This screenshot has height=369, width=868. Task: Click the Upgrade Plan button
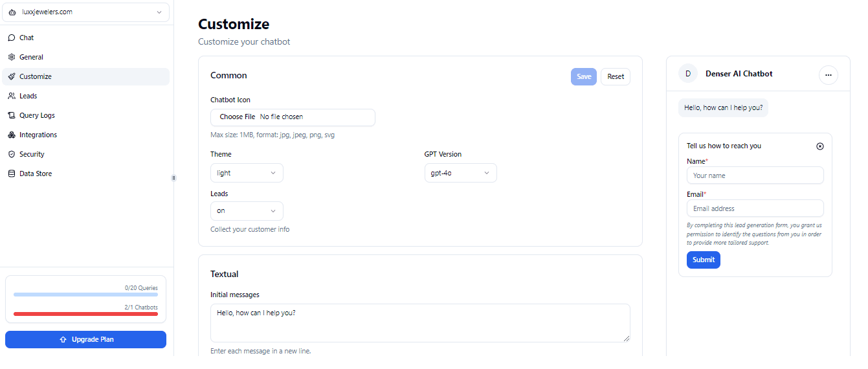pos(86,339)
